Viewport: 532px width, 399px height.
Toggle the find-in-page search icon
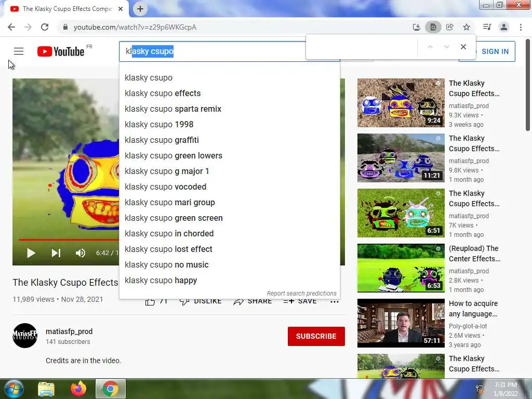point(433,27)
